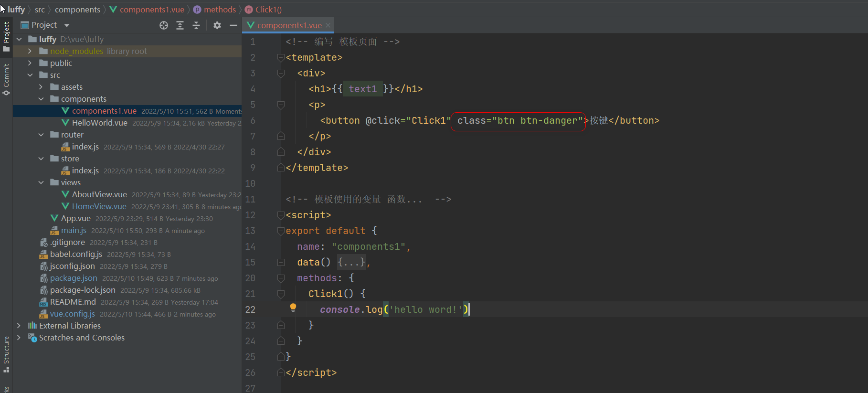Image resolution: width=868 pixels, height=393 pixels.
Task: Click src breadcrumb in navigation bar
Action: point(40,10)
